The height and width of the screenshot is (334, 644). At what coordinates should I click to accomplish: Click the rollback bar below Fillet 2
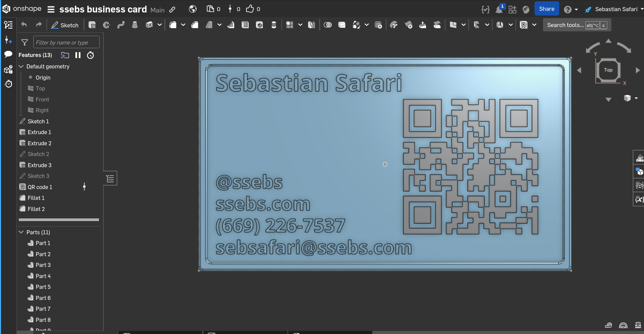[59, 220]
